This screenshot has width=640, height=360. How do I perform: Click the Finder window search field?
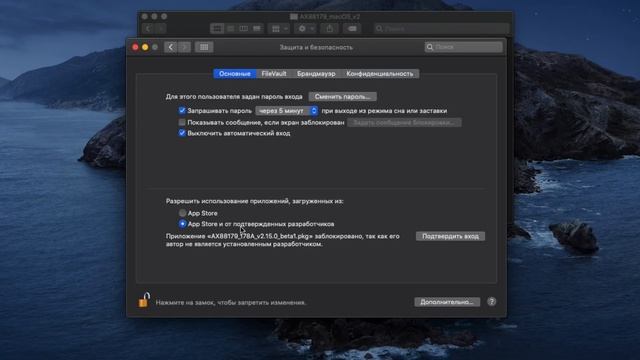click(442, 29)
